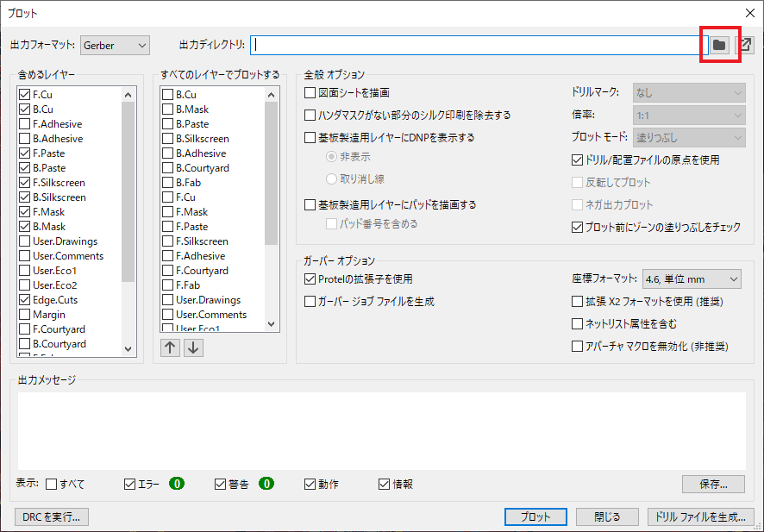This screenshot has height=532, width=764.
Task: Toggle F.Mask in included layers
Action: (24, 212)
